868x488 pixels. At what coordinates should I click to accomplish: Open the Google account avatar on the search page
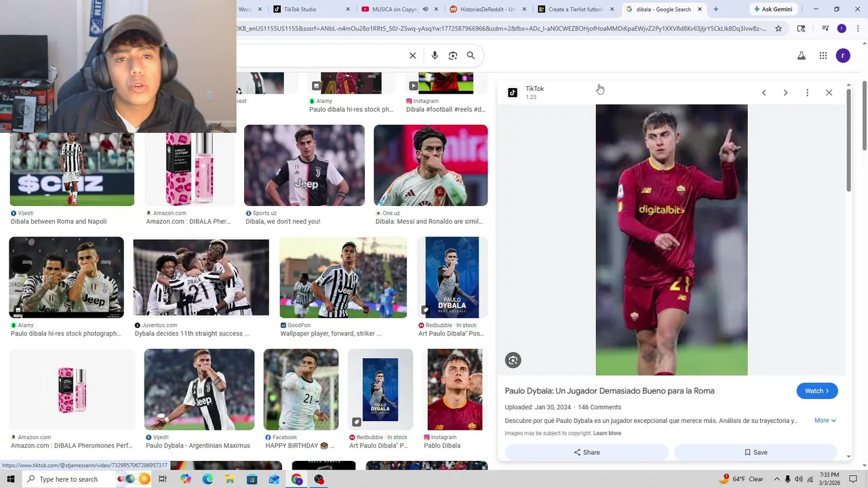pos(843,56)
